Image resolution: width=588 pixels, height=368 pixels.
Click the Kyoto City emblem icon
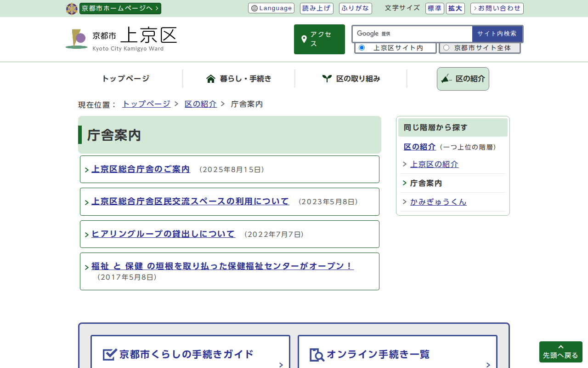tap(72, 9)
